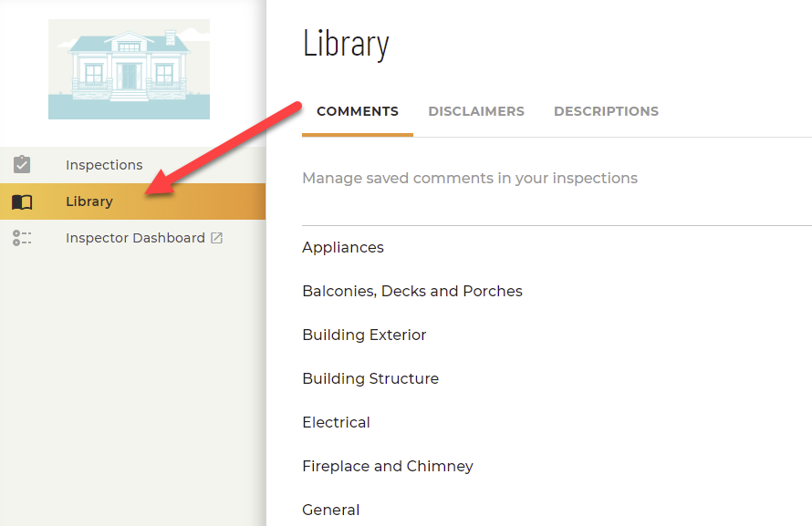
Task: Open the Descriptions tab
Action: [606, 112]
